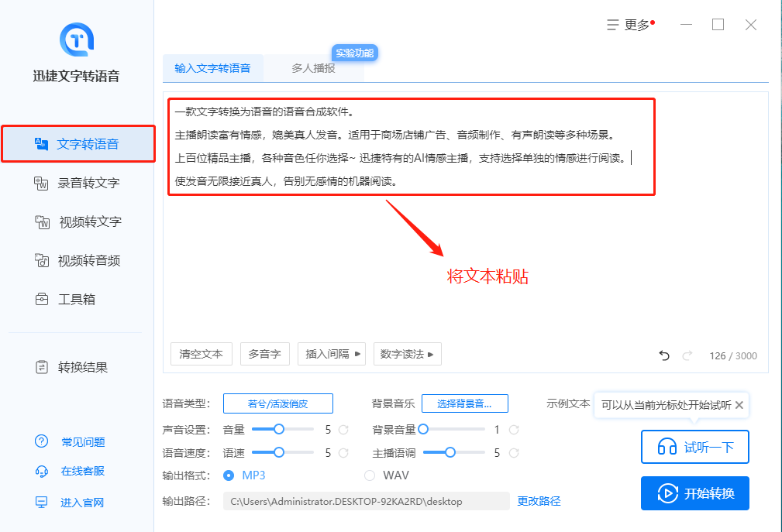The width and height of the screenshot is (782, 532).
Task: Click the 转换结果 clipboard icon
Action: [x=42, y=367]
